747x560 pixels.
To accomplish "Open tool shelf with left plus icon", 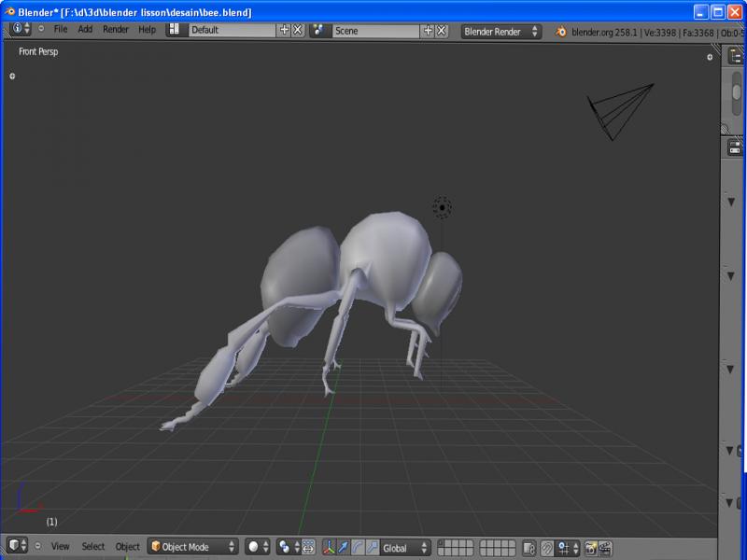I will coord(12,76).
